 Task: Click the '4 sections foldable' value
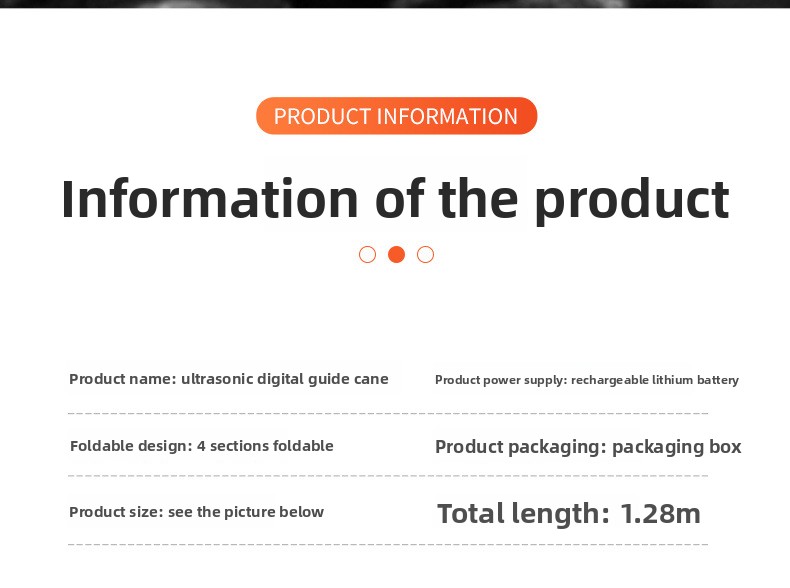pos(265,446)
